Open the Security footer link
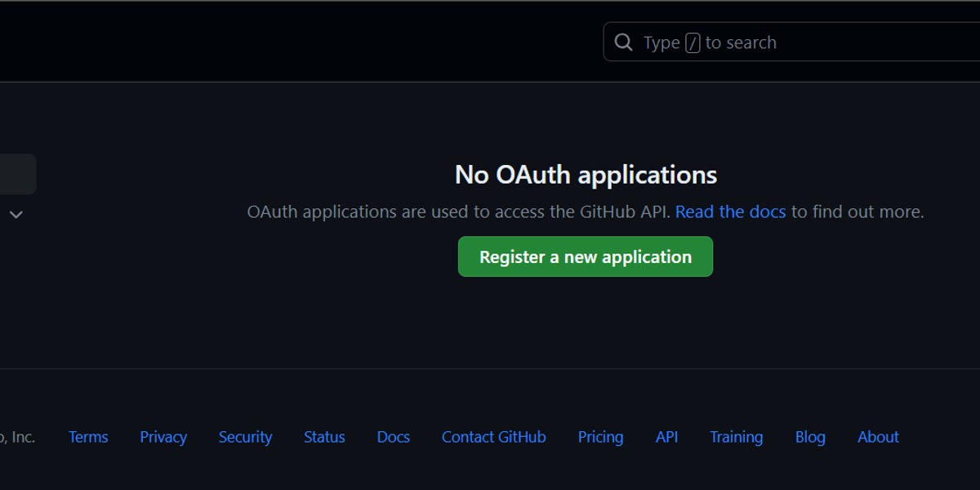This screenshot has width=980, height=490. (x=245, y=437)
